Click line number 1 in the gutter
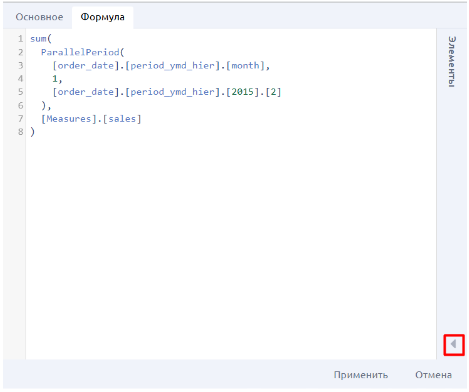This screenshot has height=392, width=469. (21, 39)
